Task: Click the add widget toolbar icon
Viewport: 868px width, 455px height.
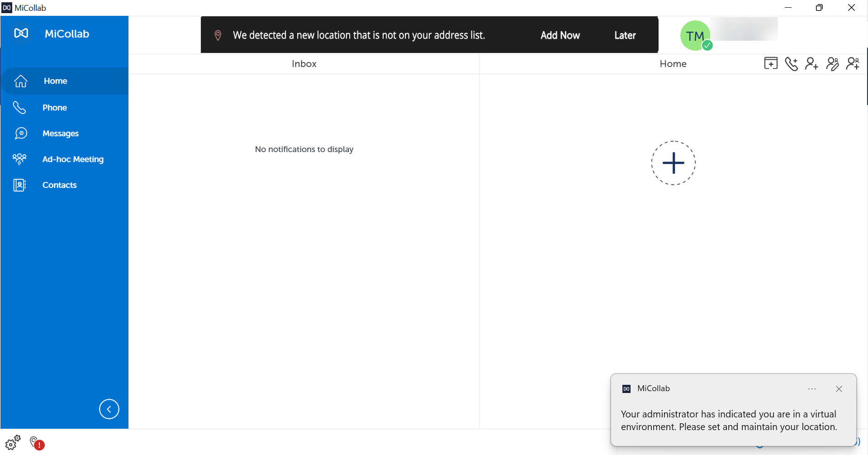Action: tap(771, 63)
